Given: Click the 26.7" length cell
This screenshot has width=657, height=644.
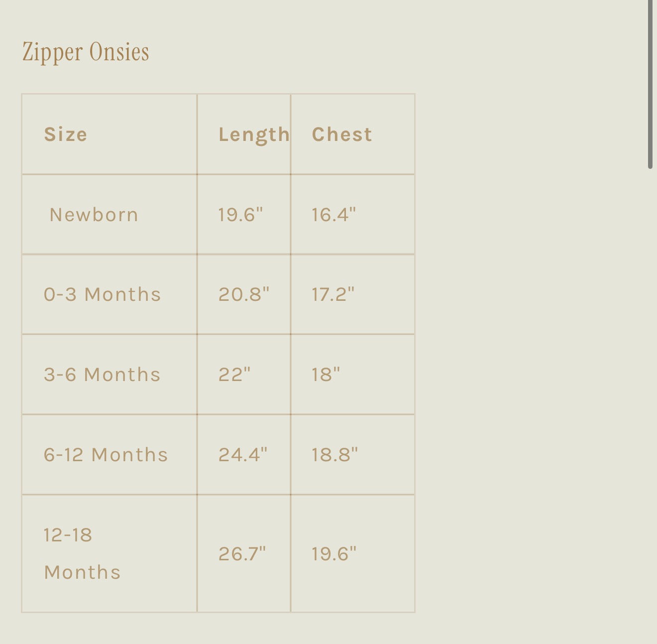Looking at the screenshot, I should pyautogui.click(x=242, y=554).
